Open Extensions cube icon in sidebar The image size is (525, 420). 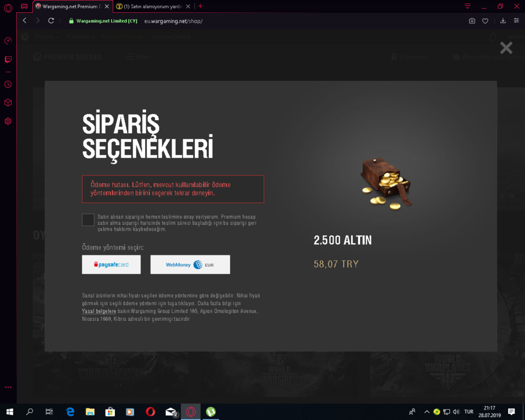click(x=8, y=103)
